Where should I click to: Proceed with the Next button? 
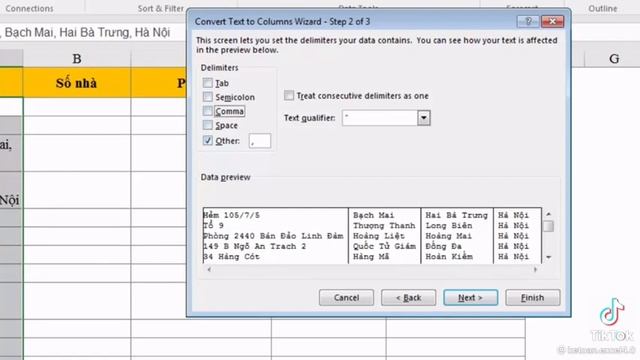[x=471, y=298]
